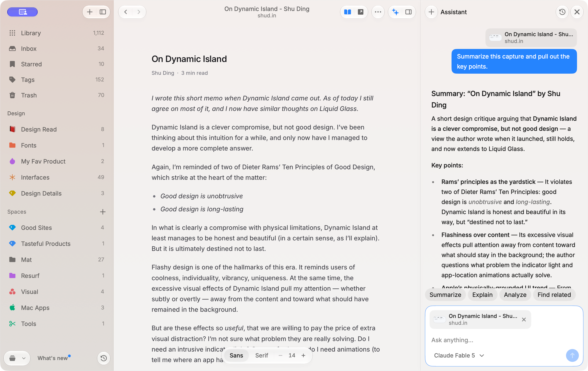Click the What's new link
The height and width of the screenshot is (371, 588).
pos(53,358)
